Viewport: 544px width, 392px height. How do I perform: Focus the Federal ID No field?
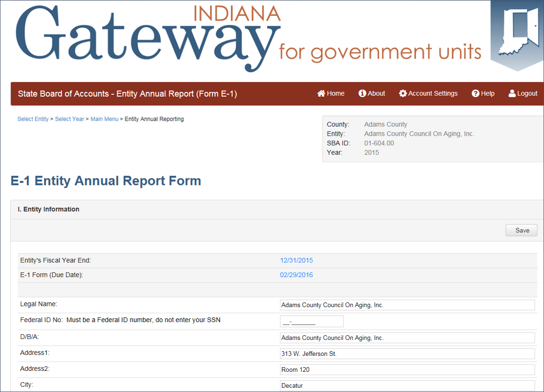[x=311, y=321]
